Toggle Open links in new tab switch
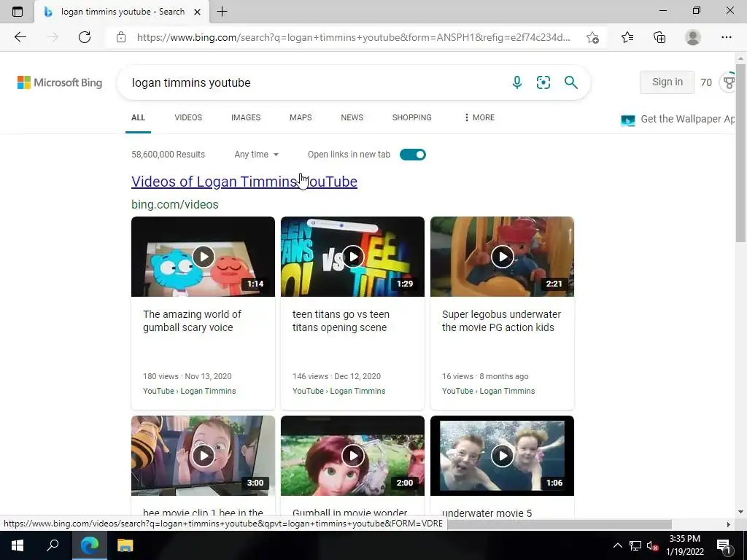Image resolution: width=747 pixels, height=560 pixels. (x=413, y=155)
